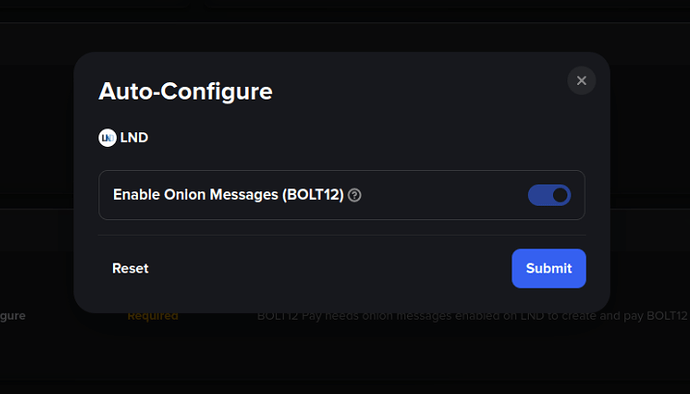The image size is (690, 394).
Task: Click the Auto-Configure dialog heading
Action: [x=185, y=92]
